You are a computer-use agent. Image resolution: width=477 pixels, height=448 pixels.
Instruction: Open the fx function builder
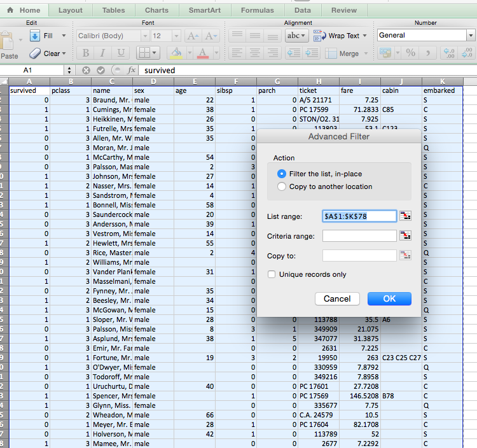[132, 70]
